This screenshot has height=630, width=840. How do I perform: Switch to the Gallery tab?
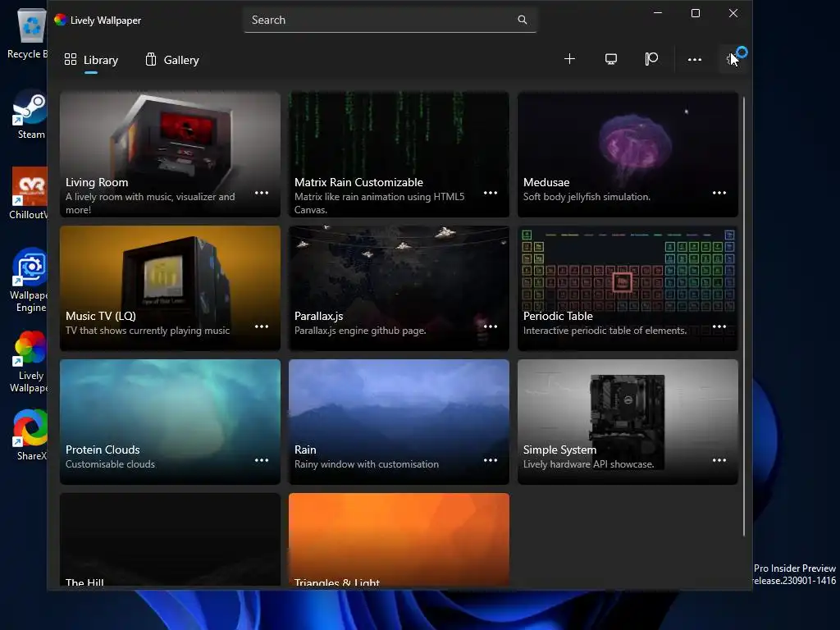click(172, 60)
